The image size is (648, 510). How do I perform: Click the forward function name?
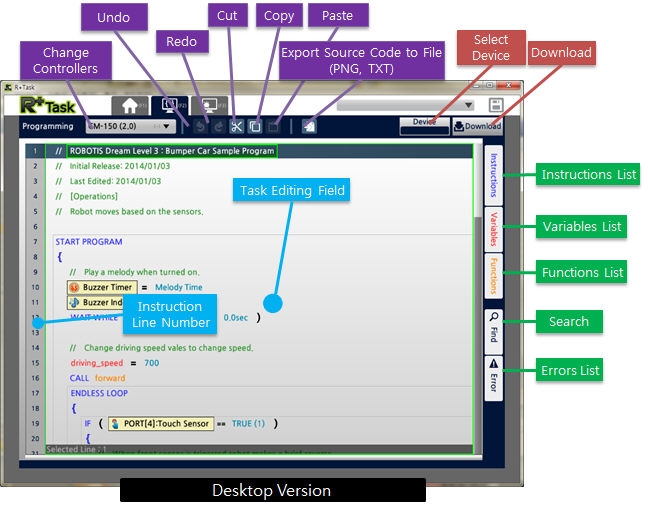(110, 378)
